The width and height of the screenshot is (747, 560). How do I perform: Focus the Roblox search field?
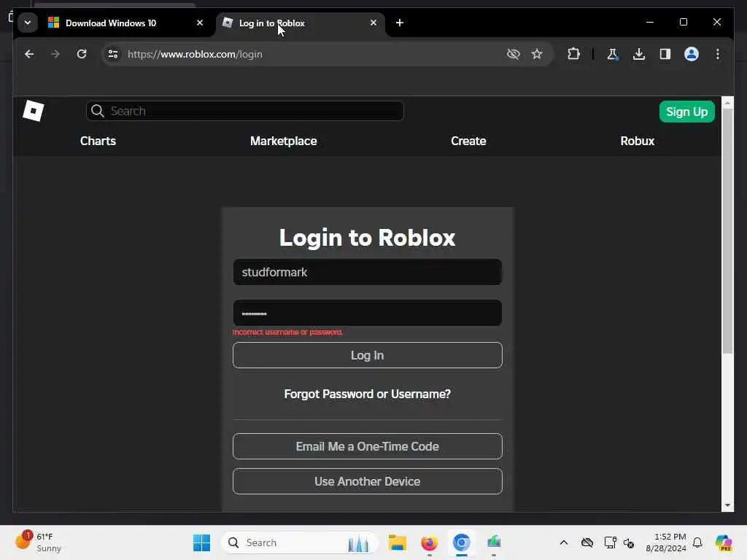click(x=245, y=111)
